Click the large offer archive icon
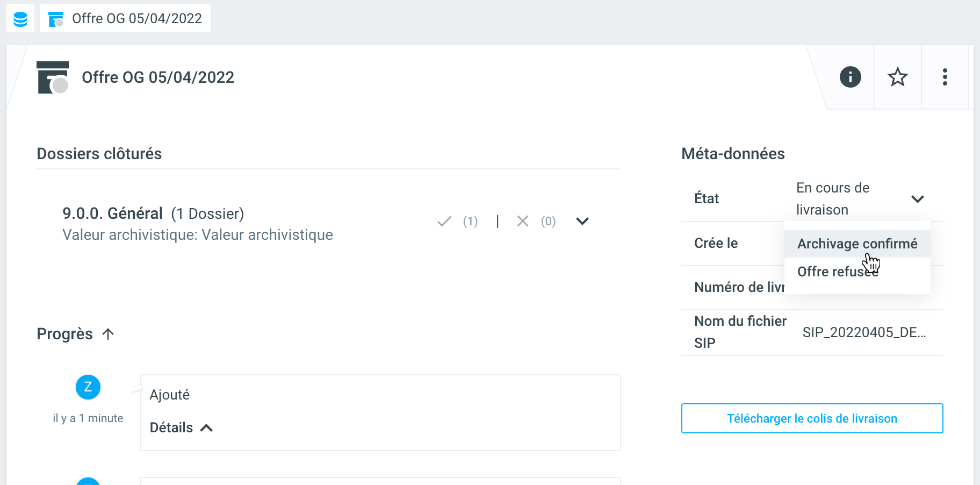This screenshot has width=980, height=485. click(53, 77)
